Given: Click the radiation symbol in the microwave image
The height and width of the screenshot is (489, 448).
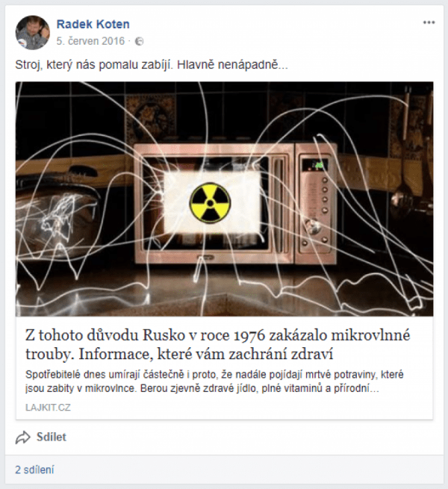Looking at the screenshot, I should (211, 203).
